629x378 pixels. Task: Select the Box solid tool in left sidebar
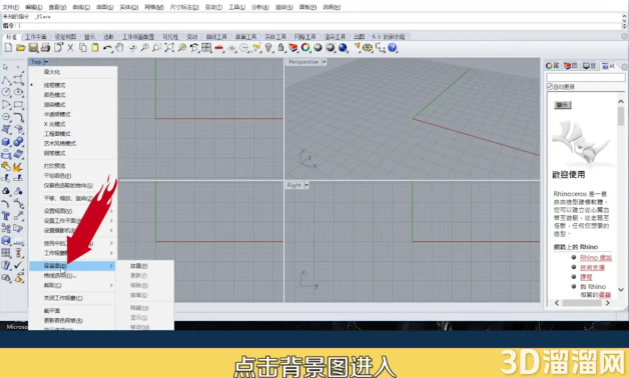coord(6,142)
